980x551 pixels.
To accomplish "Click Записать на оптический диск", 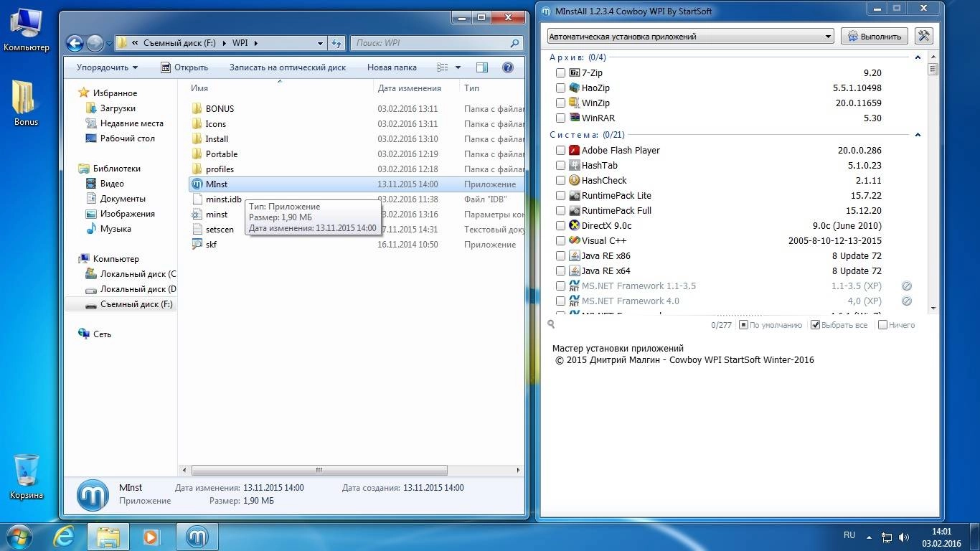I will [x=287, y=67].
